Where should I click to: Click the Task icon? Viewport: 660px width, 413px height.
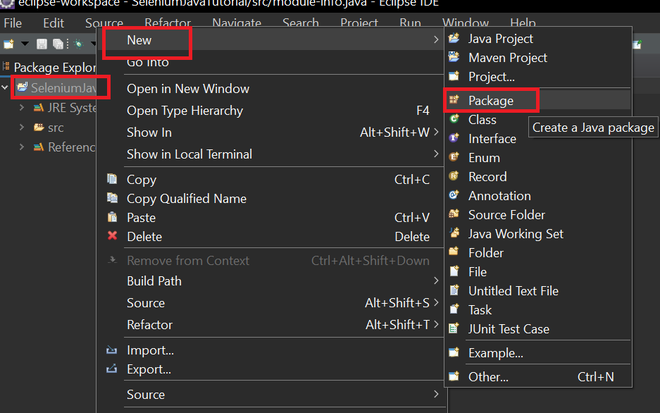[454, 309]
